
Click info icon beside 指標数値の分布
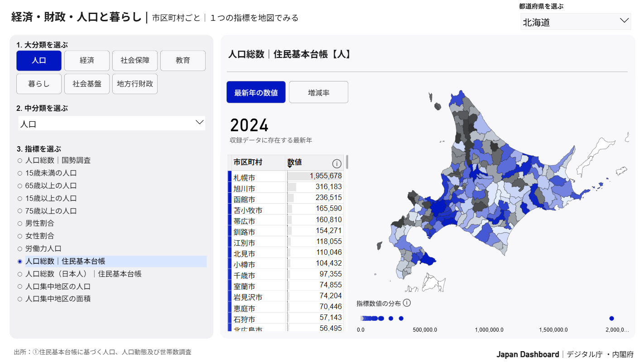(407, 303)
